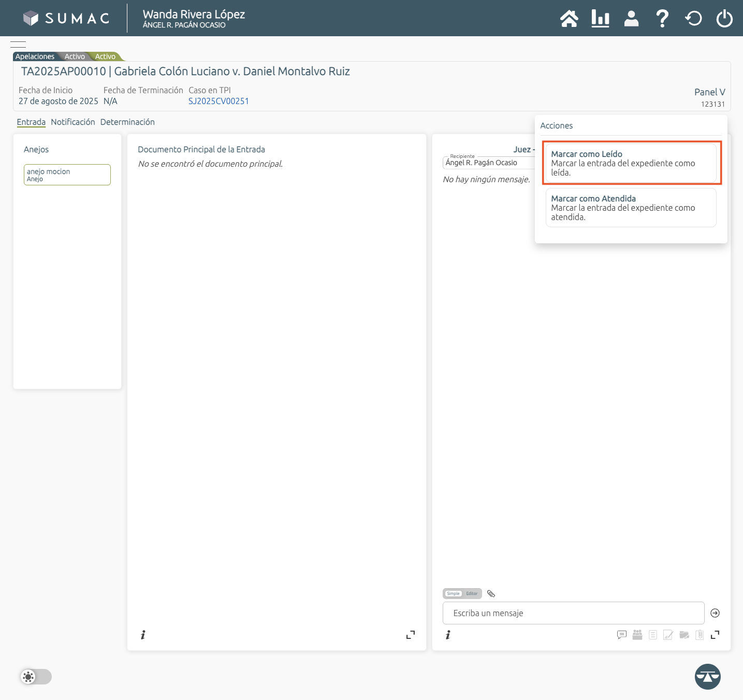Viewport: 743px width, 700px height.
Task: Expand the messages panel to fullscreen
Action: pyautogui.click(x=715, y=635)
